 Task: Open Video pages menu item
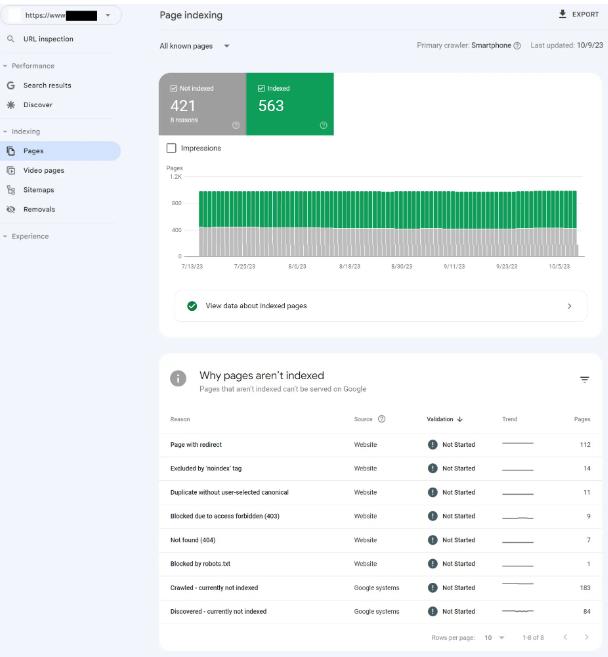click(61, 170)
